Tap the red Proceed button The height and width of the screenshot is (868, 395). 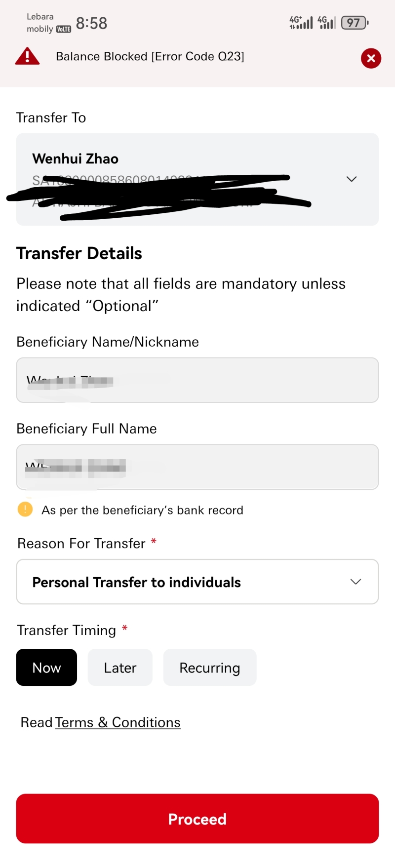click(197, 819)
